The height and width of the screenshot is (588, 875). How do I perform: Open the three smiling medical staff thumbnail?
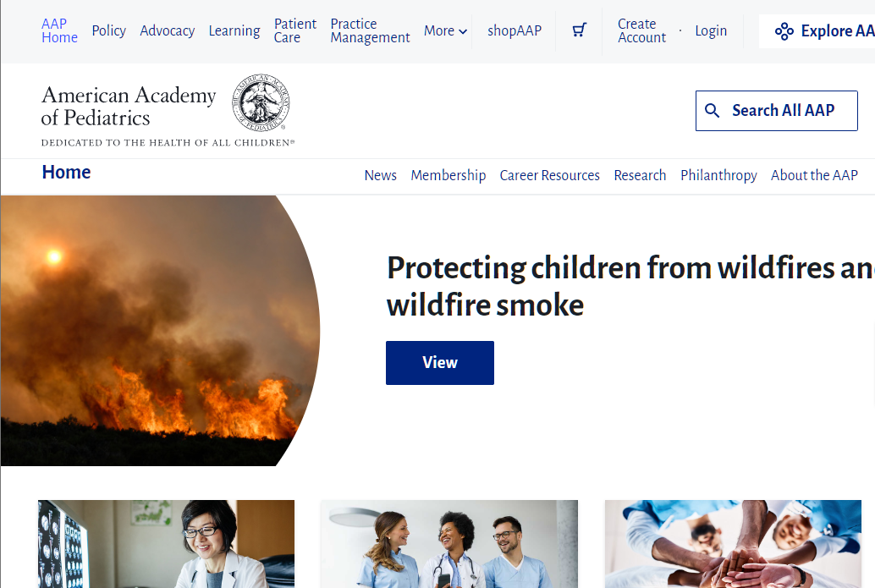(450, 544)
